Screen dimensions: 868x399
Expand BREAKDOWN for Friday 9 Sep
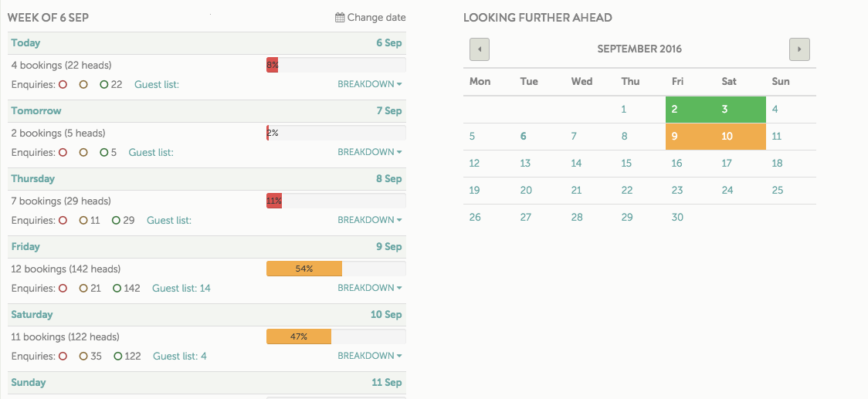[x=370, y=289]
